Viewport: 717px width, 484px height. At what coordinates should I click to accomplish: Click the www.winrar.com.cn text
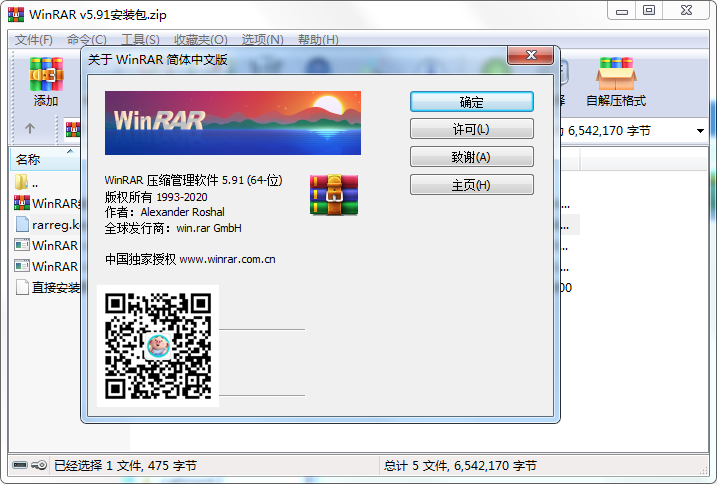(227, 259)
